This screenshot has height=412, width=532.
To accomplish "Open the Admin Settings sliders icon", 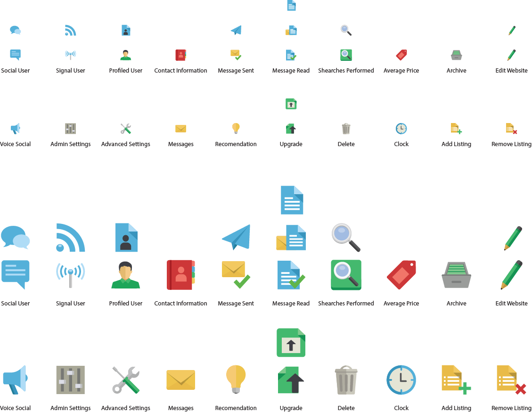I will (x=70, y=379).
